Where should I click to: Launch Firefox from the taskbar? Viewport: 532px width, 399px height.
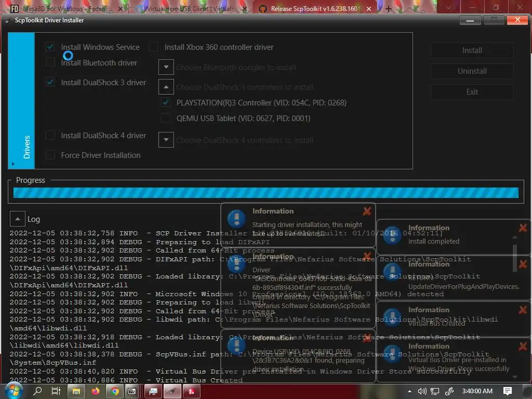pyautogui.click(x=96, y=391)
